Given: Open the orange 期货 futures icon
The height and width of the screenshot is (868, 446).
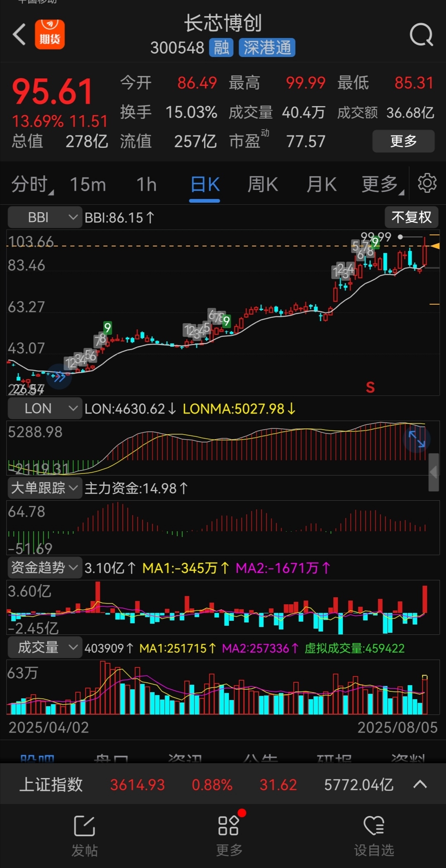Looking at the screenshot, I should 50,35.
